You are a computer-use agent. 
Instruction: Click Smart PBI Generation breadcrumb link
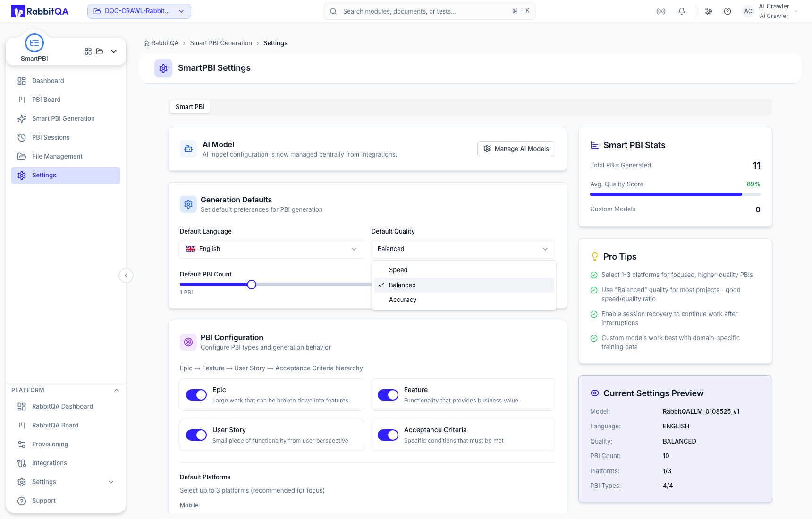pyautogui.click(x=221, y=43)
